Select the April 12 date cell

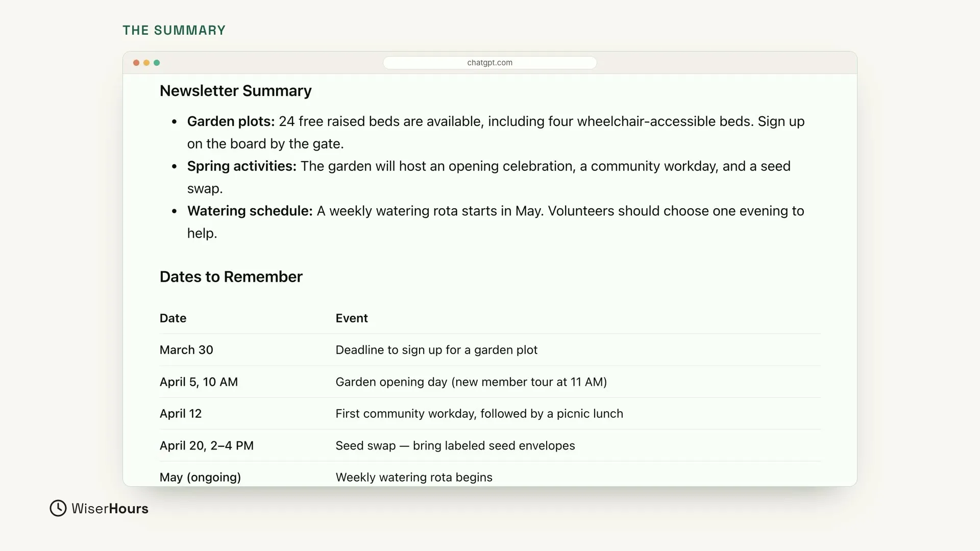pos(181,414)
